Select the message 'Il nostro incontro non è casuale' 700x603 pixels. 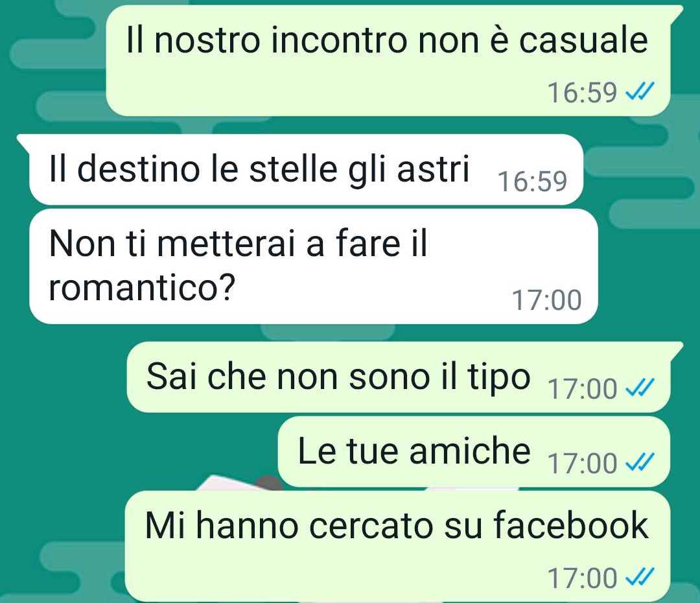click(x=388, y=61)
